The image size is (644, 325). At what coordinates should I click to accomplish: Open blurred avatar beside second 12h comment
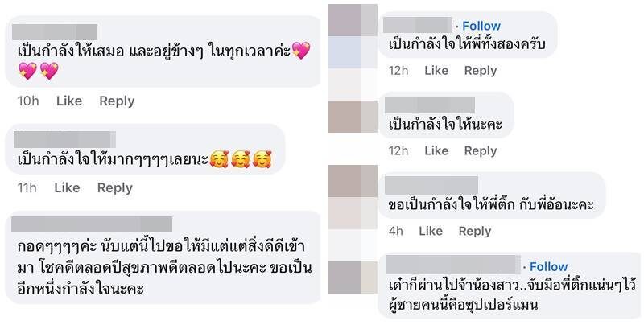353,117
